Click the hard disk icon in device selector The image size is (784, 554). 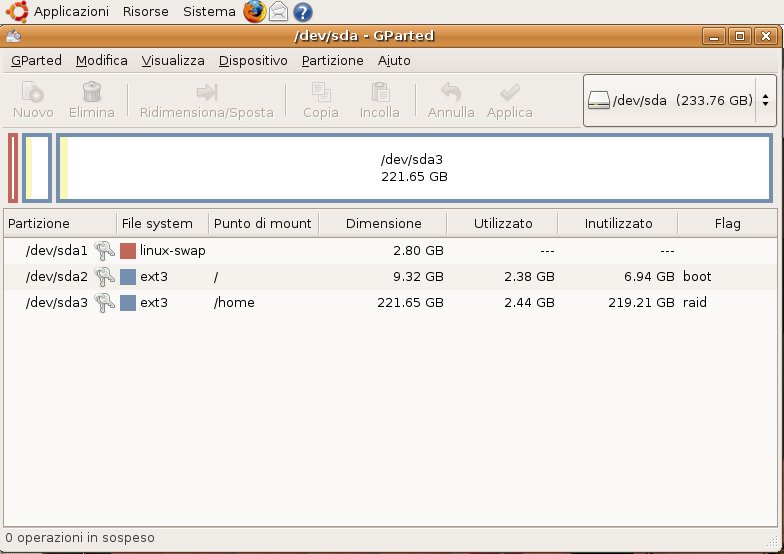pos(598,100)
